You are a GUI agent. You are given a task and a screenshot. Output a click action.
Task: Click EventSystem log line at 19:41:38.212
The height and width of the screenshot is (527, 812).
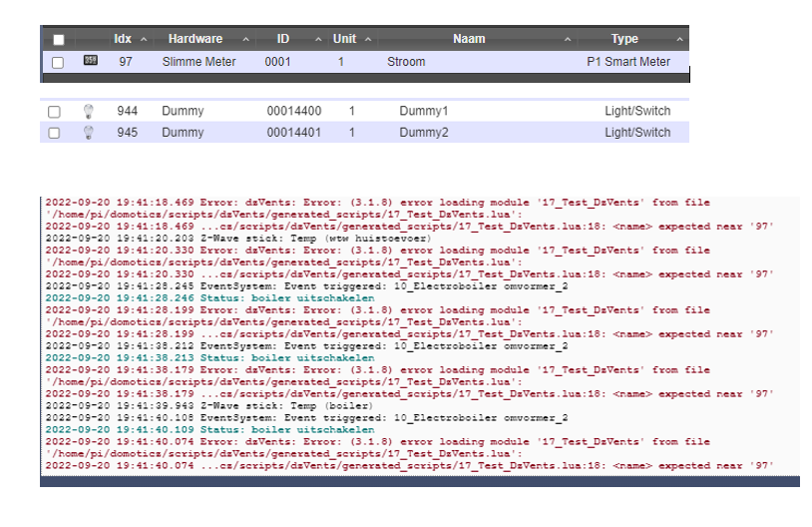coord(306,346)
